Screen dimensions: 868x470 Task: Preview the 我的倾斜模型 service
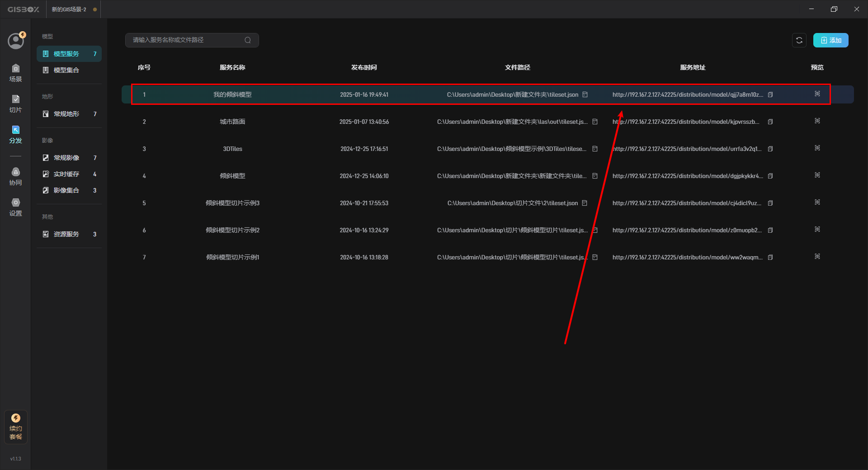click(x=817, y=94)
